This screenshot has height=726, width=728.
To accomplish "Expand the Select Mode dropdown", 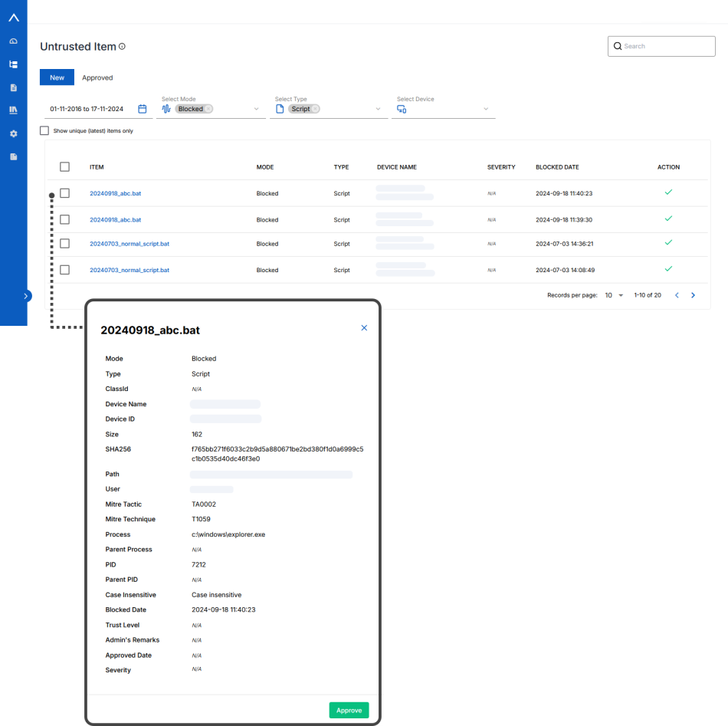I will pyautogui.click(x=257, y=109).
